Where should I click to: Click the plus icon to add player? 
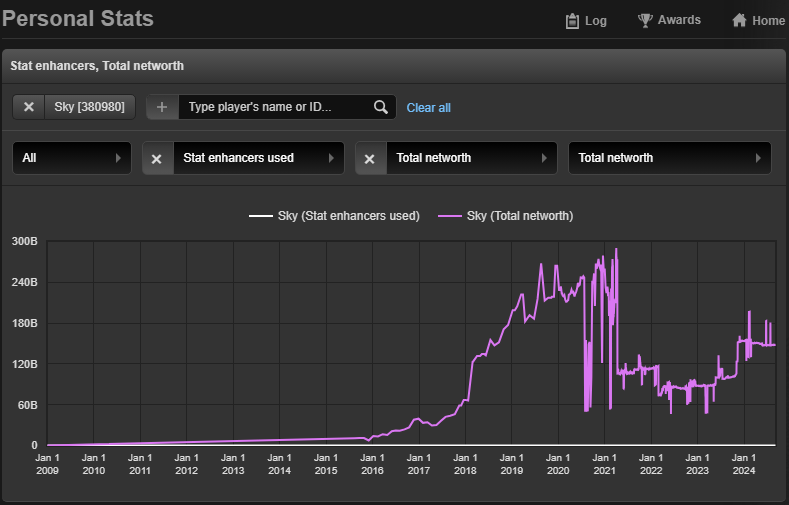pyautogui.click(x=162, y=107)
